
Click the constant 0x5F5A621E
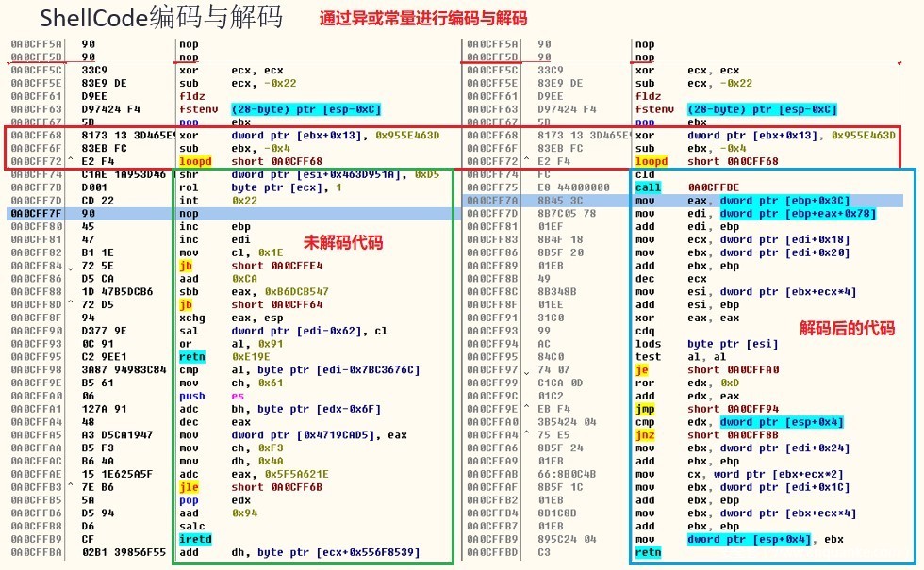(296, 474)
